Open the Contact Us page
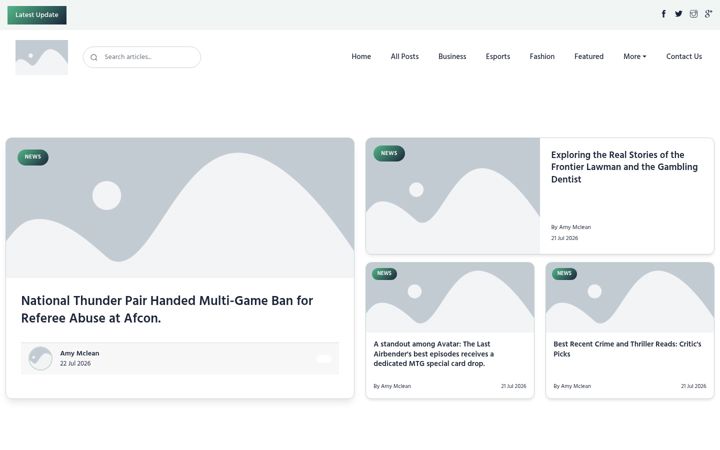The width and height of the screenshot is (720, 450). 684,56
